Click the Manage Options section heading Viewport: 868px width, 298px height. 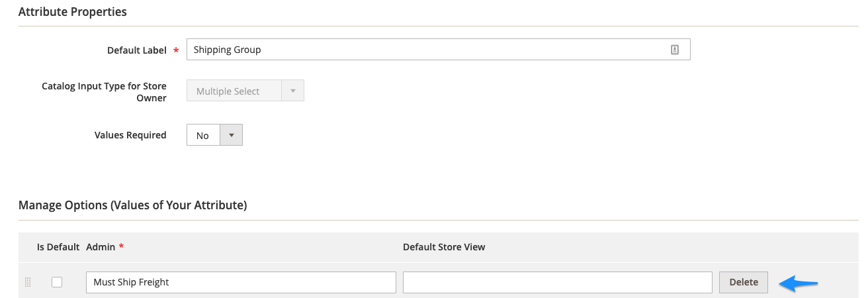pyautogui.click(x=132, y=205)
